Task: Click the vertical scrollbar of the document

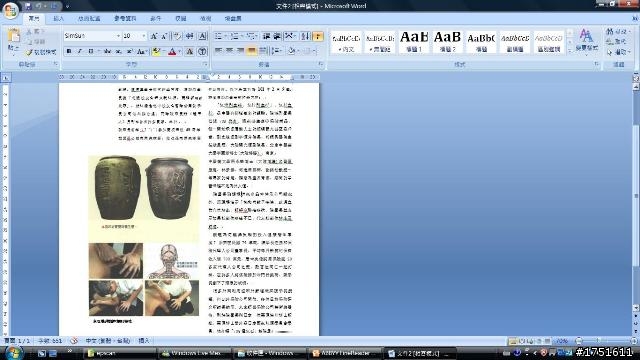Action: coord(636,196)
